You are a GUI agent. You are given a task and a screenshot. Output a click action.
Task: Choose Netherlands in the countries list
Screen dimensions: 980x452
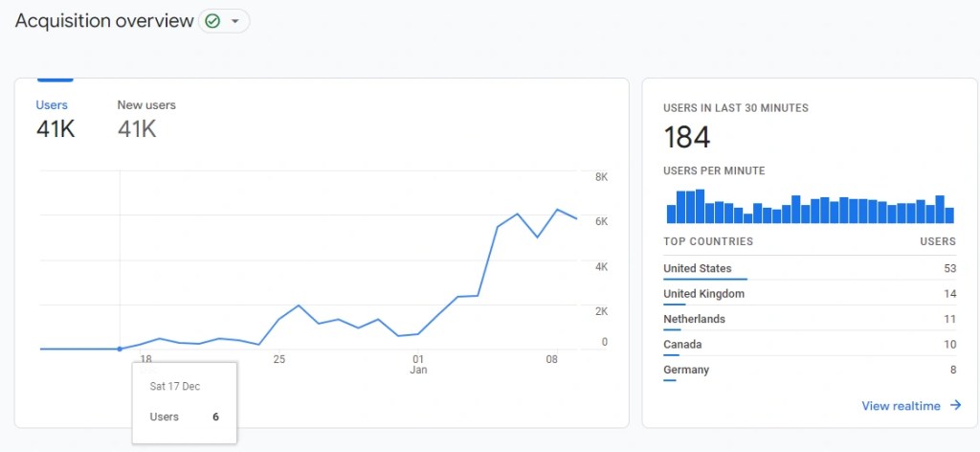click(x=694, y=319)
